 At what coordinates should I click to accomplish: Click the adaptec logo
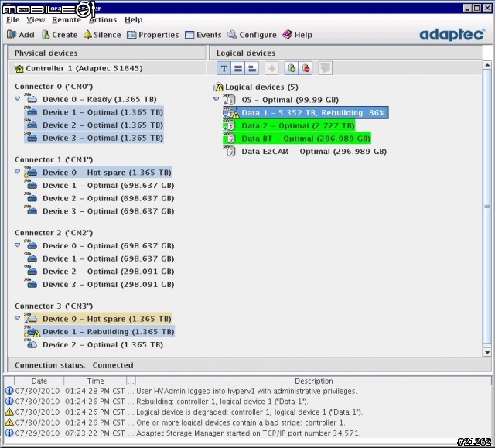click(452, 34)
